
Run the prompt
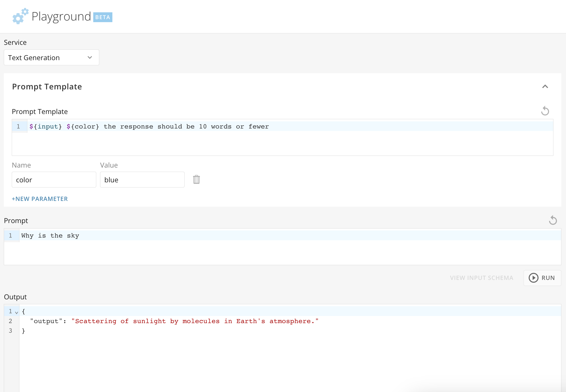tap(542, 278)
